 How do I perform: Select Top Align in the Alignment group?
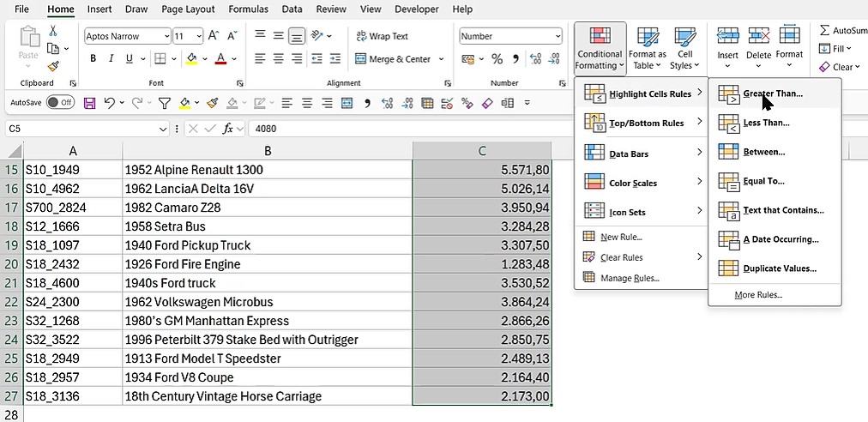pyautogui.click(x=260, y=35)
